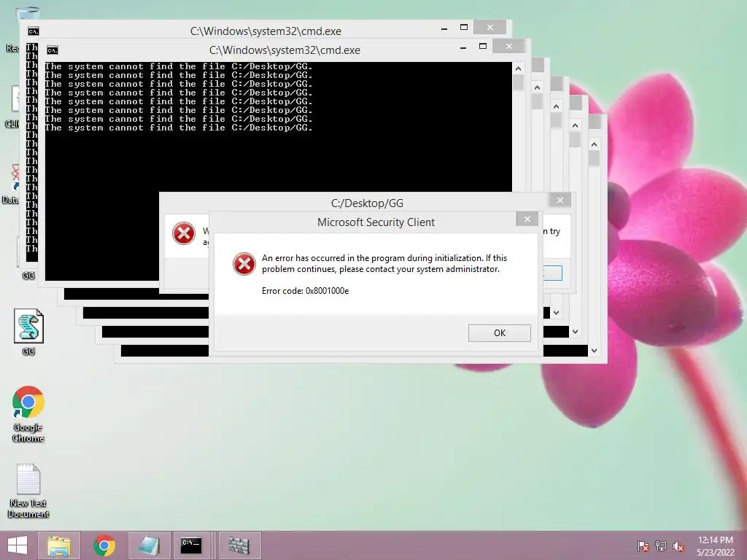Image resolution: width=747 pixels, height=560 pixels.
Task: Click the front cmd.exe title bar text
Action: [285, 50]
